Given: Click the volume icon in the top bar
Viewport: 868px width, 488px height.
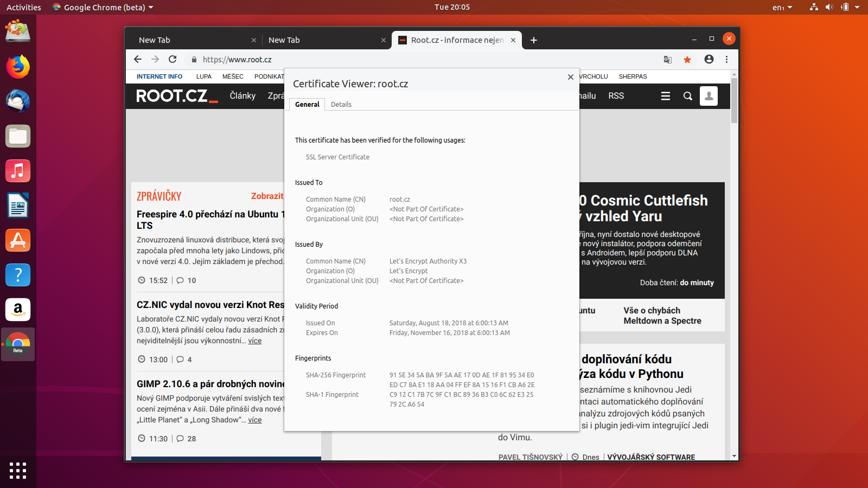Looking at the screenshot, I should coord(829,8).
